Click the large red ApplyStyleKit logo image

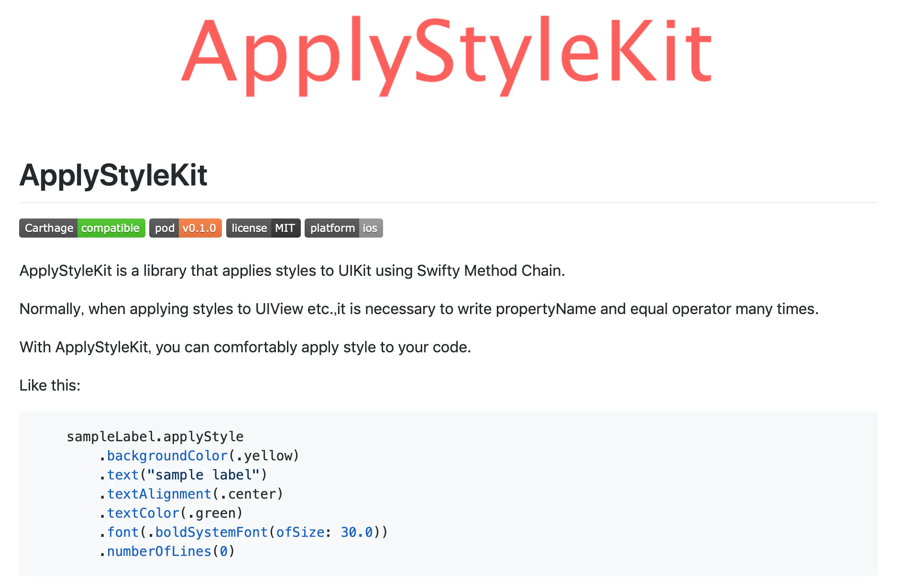447,56
